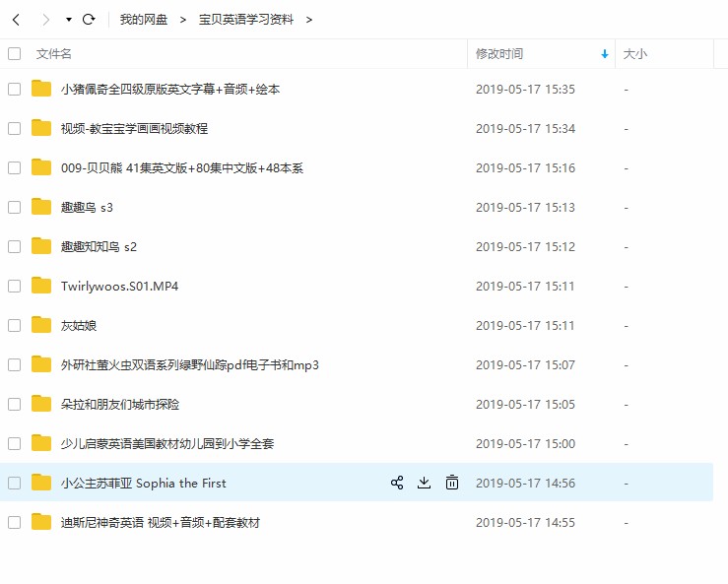The height and width of the screenshot is (584, 728).
Task: Open 009-贝贝熊 41集英文版+80集中文版+48本系
Action: coord(182,168)
